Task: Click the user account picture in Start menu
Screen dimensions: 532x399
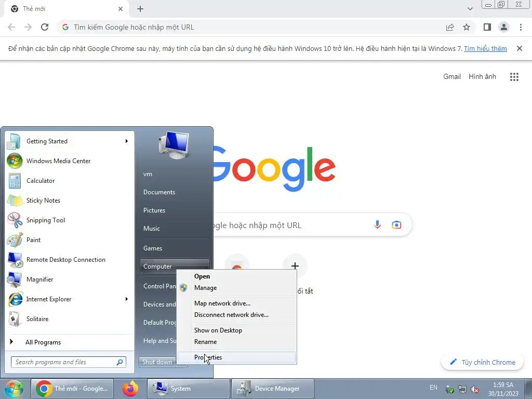Action: point(174,145)
